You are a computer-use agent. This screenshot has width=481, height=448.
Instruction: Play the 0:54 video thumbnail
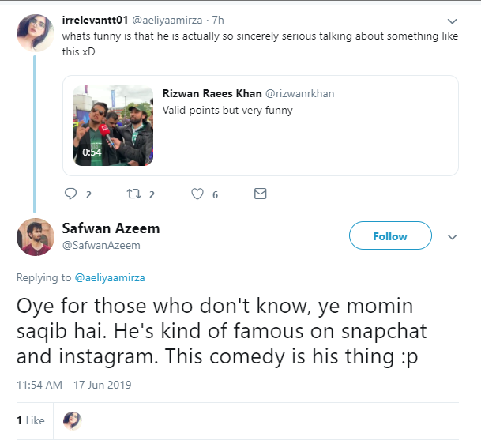(113, 125)
